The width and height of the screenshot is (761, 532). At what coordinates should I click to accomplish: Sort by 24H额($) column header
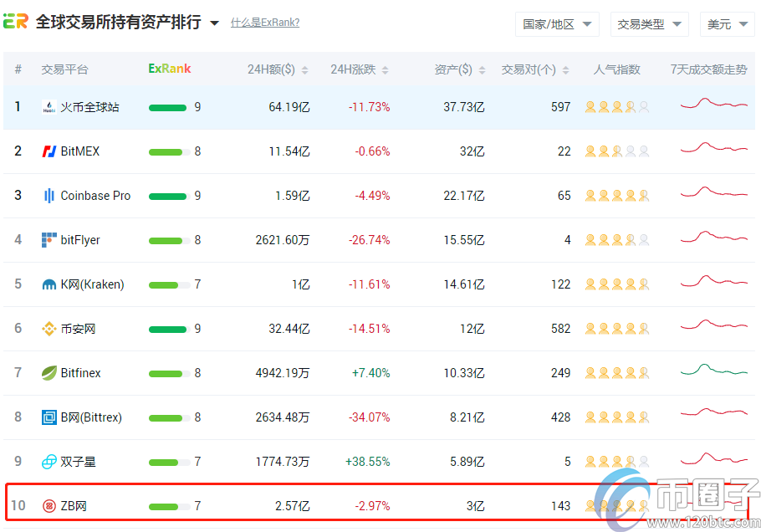click(278, 69)
